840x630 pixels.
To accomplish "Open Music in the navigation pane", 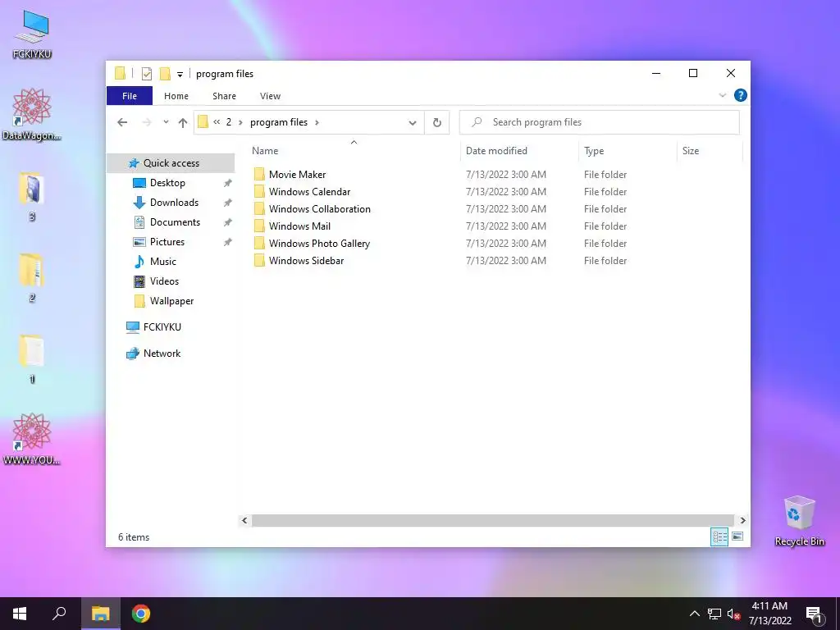I will coord(163,262).
